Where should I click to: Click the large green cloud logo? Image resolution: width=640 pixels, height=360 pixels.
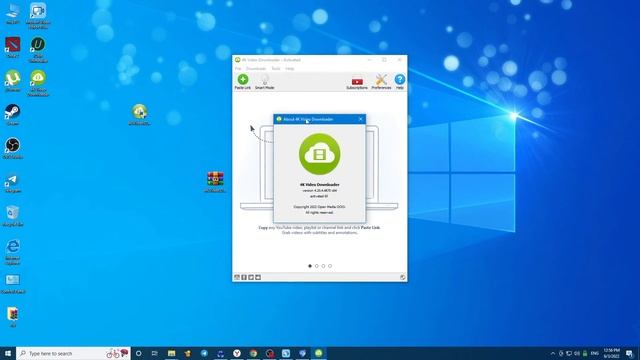point(319,154)
